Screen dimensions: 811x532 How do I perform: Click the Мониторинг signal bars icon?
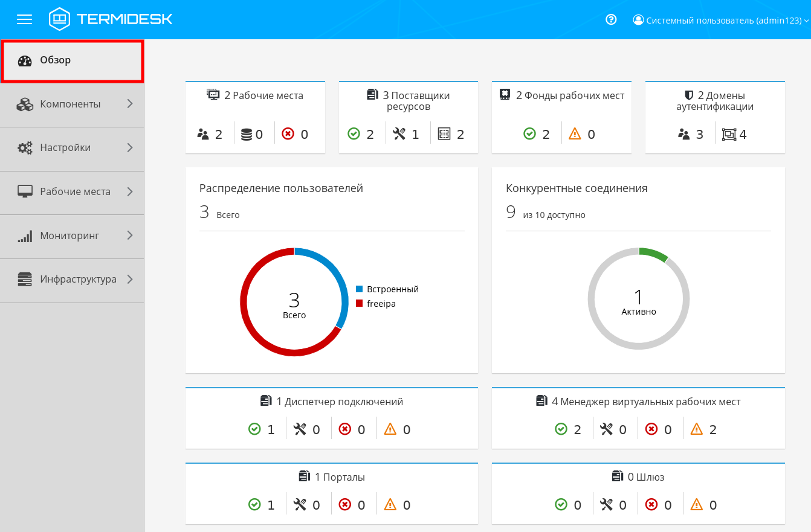(25, 236)
